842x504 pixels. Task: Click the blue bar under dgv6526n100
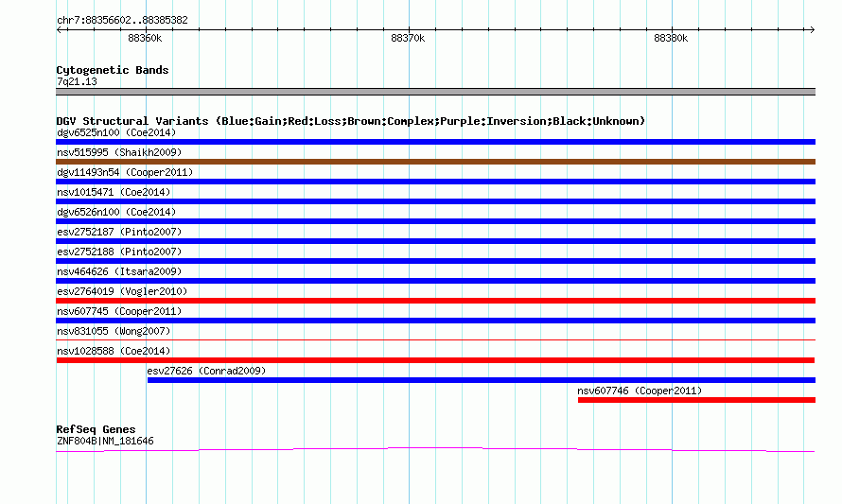(435, 221)
